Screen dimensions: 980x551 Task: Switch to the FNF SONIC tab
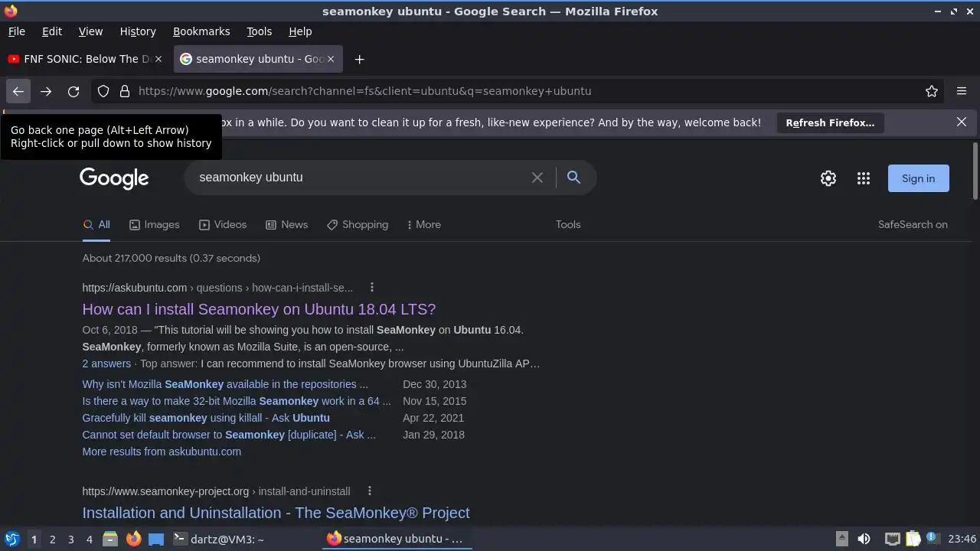click(x=86, y=59)
